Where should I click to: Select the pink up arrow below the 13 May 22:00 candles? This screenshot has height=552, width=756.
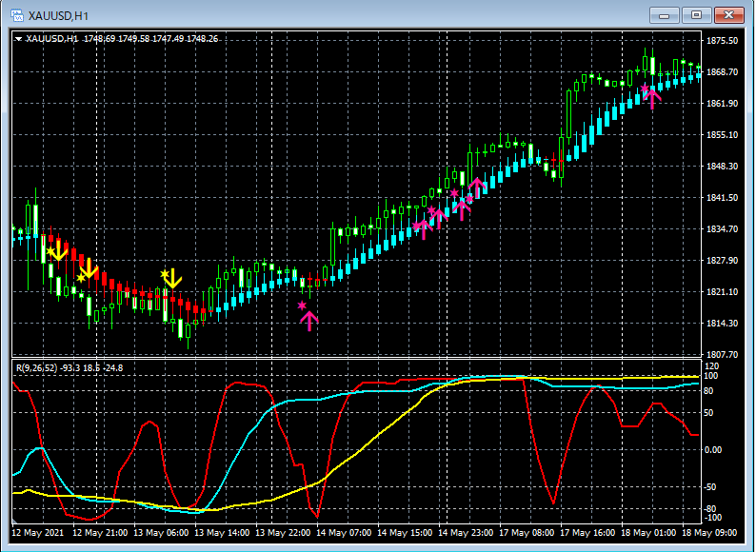point(309,321)
